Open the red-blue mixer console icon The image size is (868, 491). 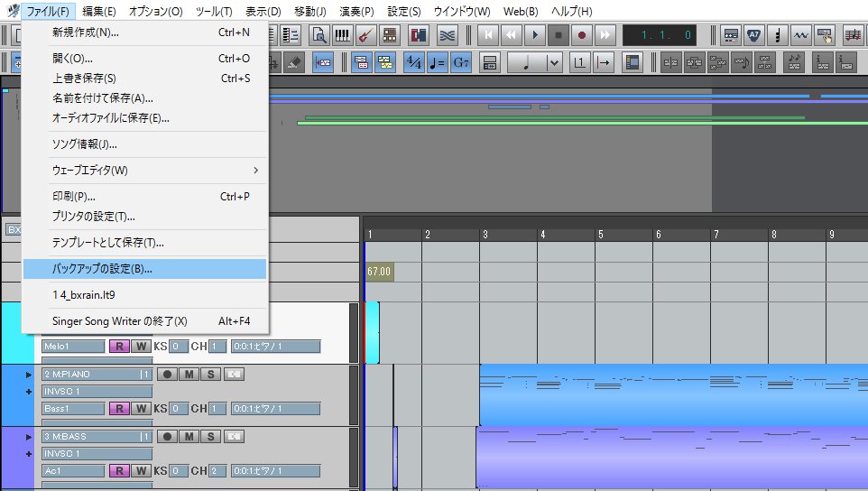click(x=419, y=35)
